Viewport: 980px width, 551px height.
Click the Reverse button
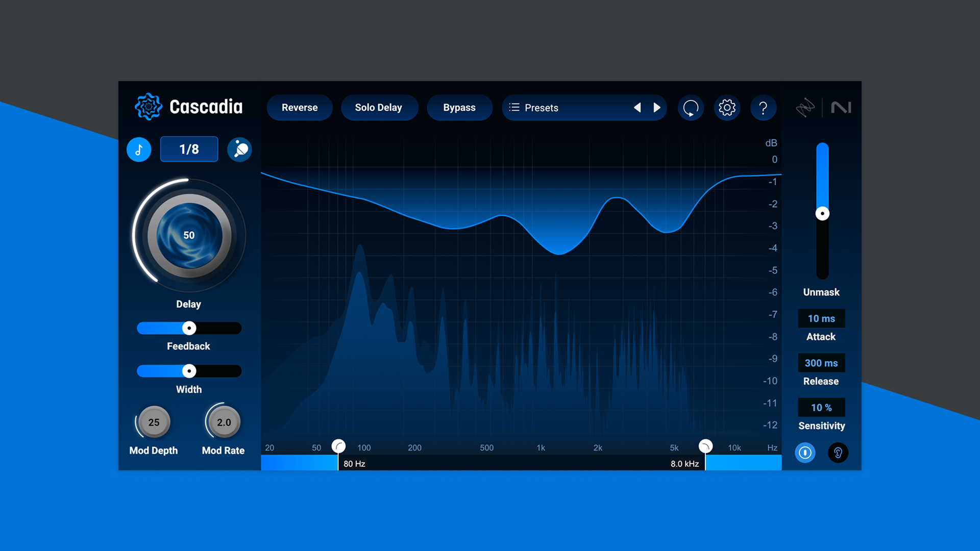(x=300, y=108)
